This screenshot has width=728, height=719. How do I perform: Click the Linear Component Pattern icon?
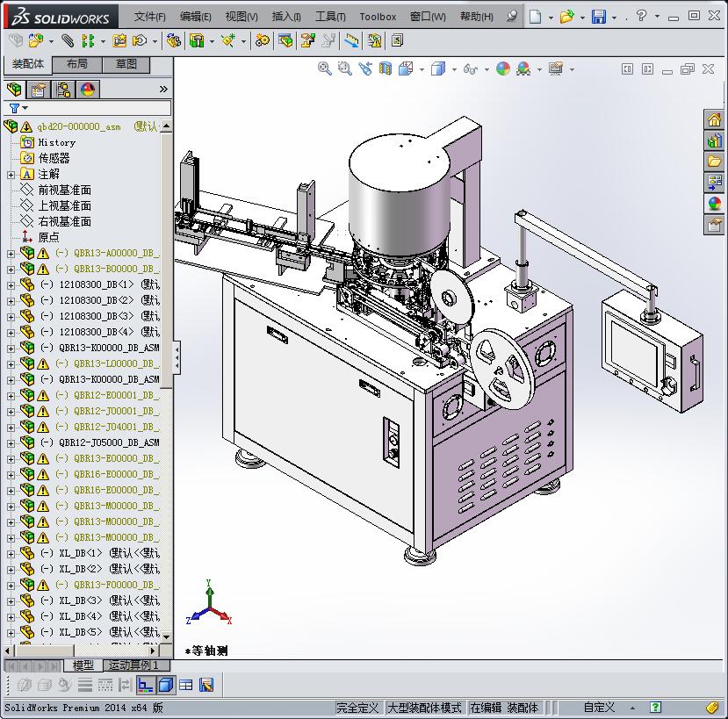88,41
